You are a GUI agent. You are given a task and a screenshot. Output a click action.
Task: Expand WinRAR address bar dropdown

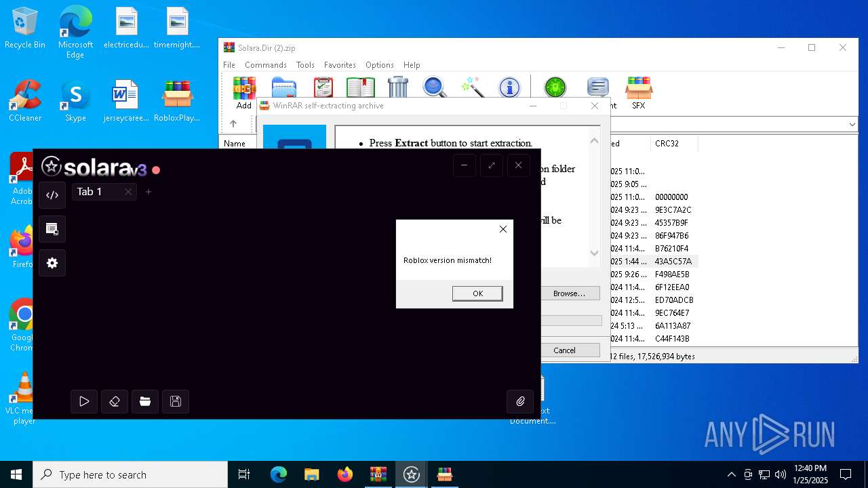click(x=852, y=125)
